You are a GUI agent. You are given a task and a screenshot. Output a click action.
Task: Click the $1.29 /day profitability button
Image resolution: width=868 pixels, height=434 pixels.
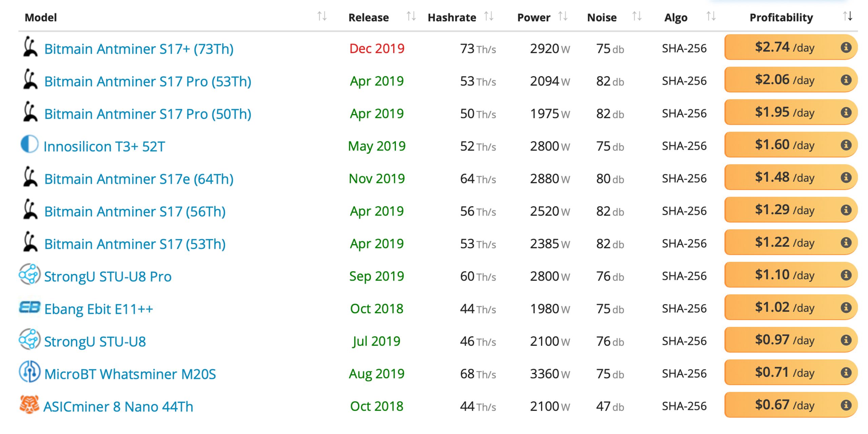(x=791, y=210)
